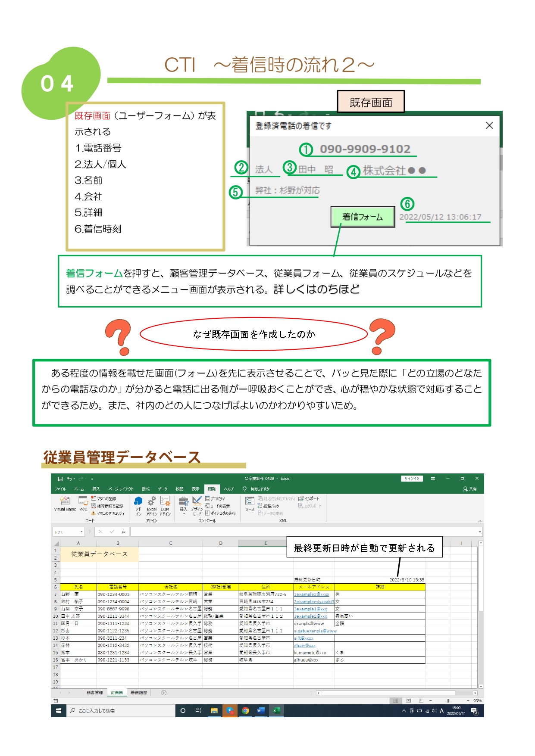Adjust the zoom slider in status bar
The width and height of the screenshot is (535, 756).
[448, 700]
